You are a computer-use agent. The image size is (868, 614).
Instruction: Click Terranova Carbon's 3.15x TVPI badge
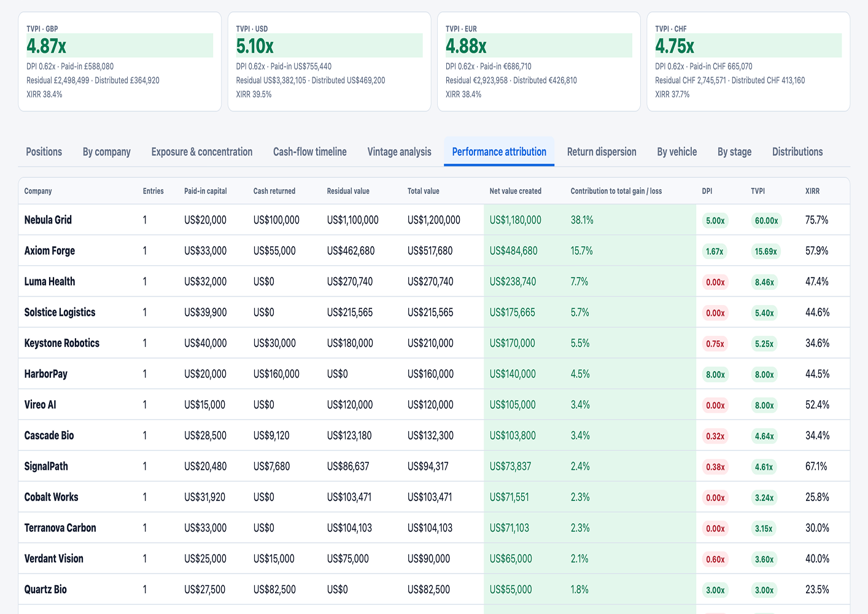(764, 528)
